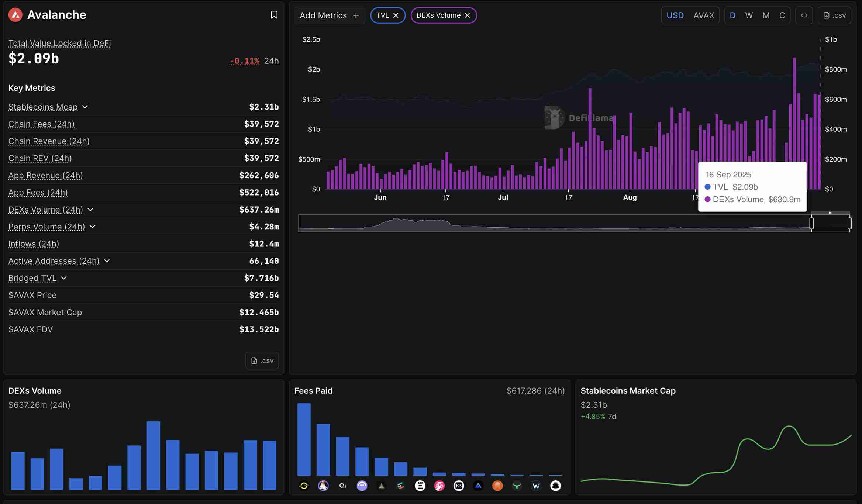Click left handle of chart range slider
Viewport: 862px width, 504px height.
point(811,223)
